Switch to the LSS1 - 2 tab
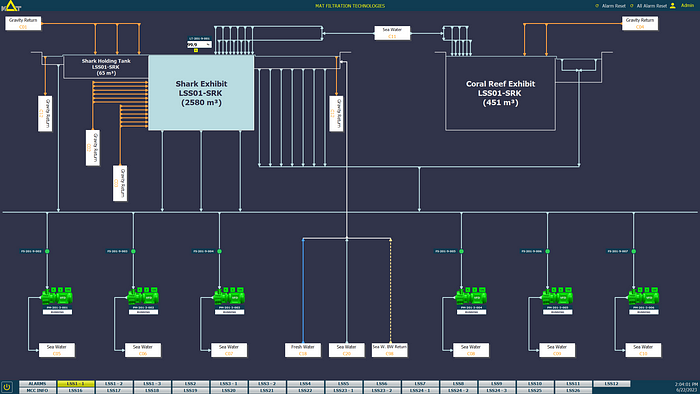700x394 pixels. tap(114, 384)
